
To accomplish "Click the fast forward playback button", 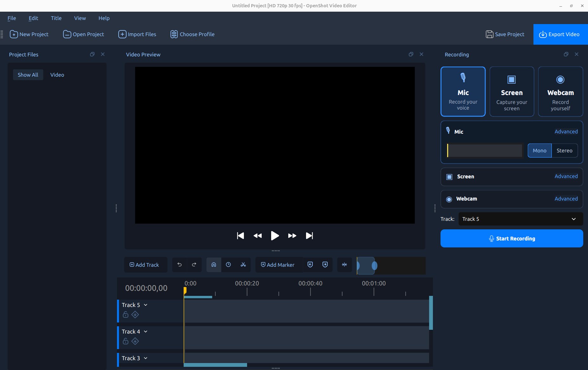I will tap(292, 236).
